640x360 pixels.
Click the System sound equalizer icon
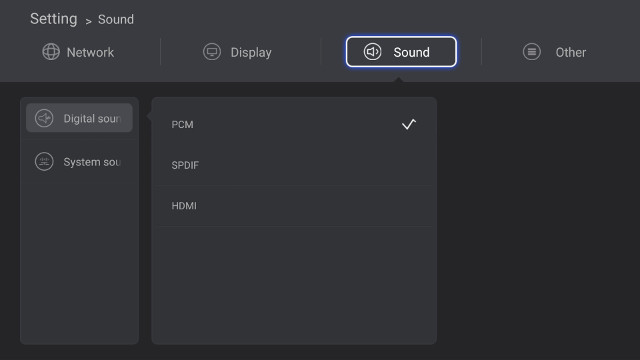click(x=44, y=162)
